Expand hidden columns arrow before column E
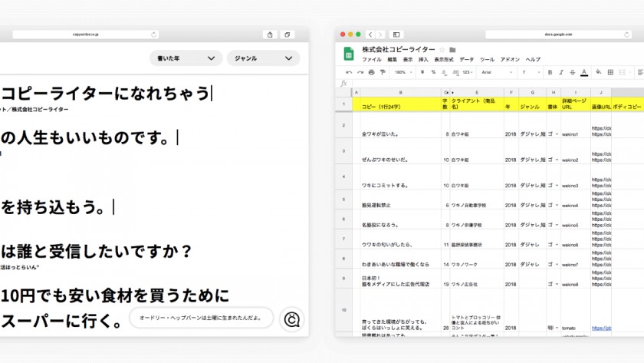Viewport: 644px width, 363px height. point(452,93)
